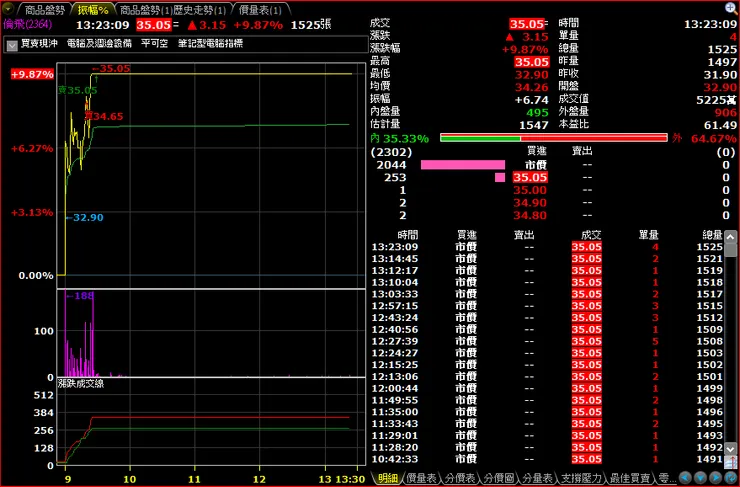Screen dimensions: 740x487
Task: Click the 內盤量 value 495
Action: 538,112
